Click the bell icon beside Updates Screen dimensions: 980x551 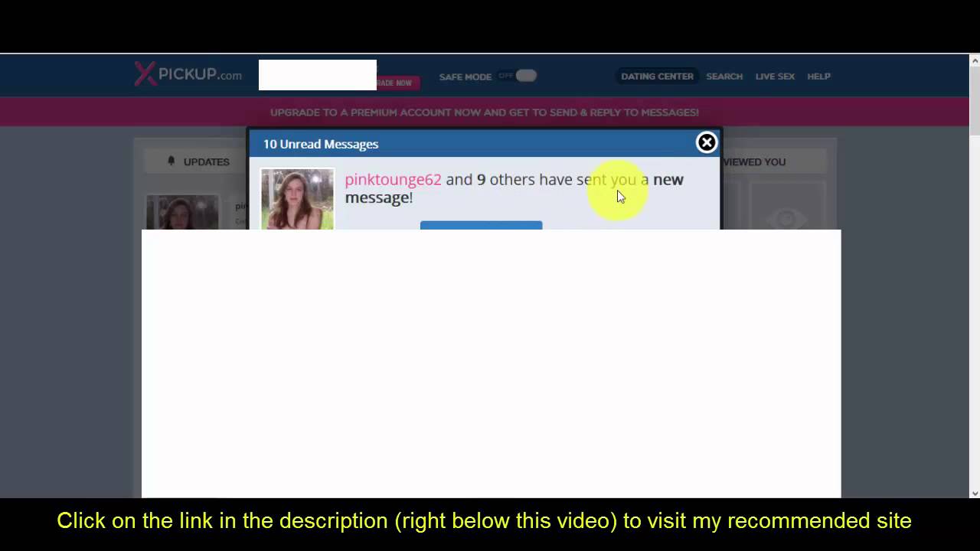tap(171, 161)
